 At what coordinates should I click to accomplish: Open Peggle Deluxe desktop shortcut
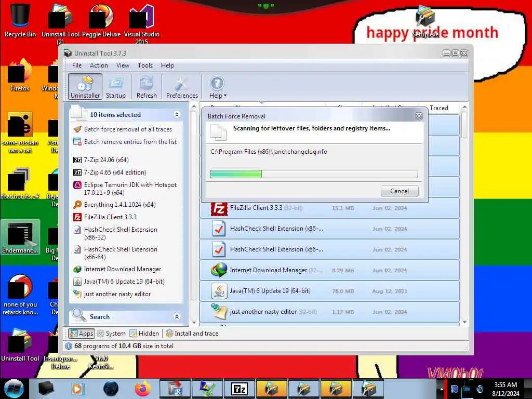point(101,20)
